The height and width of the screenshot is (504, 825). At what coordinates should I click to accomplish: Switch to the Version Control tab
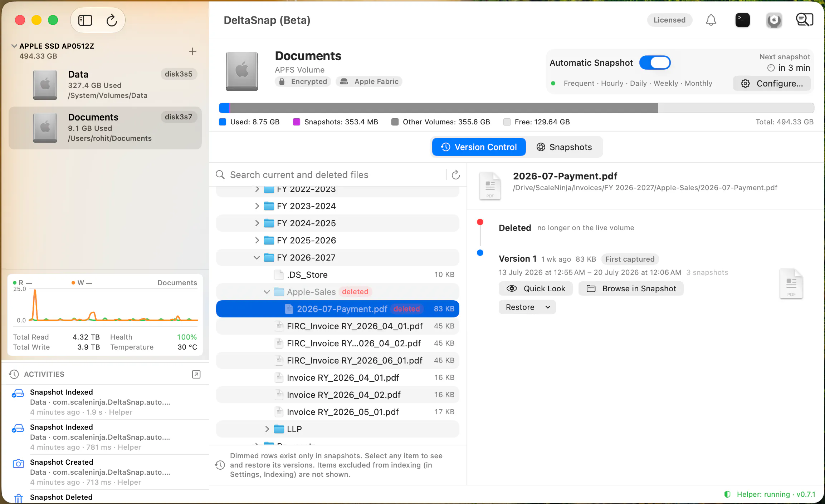click(x=479, y=147)
